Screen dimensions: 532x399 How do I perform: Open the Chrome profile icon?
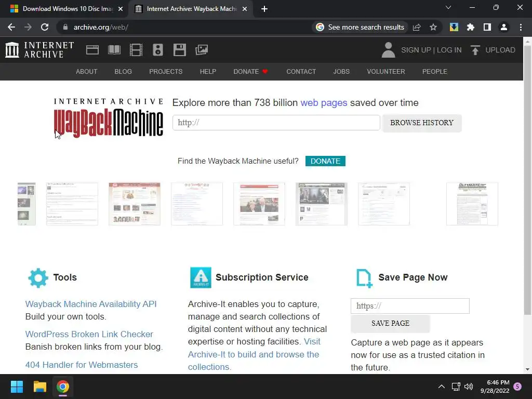pos(504,27)
